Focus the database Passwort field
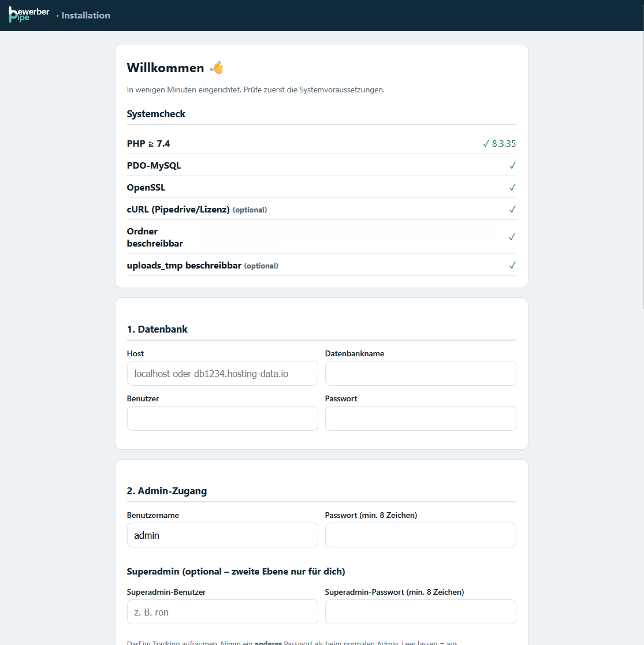This screenshot has width=644, height=645. coord(420,418)
